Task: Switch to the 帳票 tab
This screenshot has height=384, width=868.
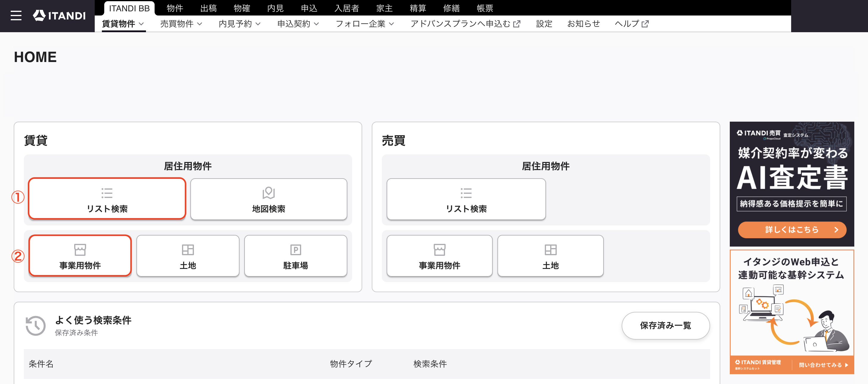Action: click(x=485, y=8)
